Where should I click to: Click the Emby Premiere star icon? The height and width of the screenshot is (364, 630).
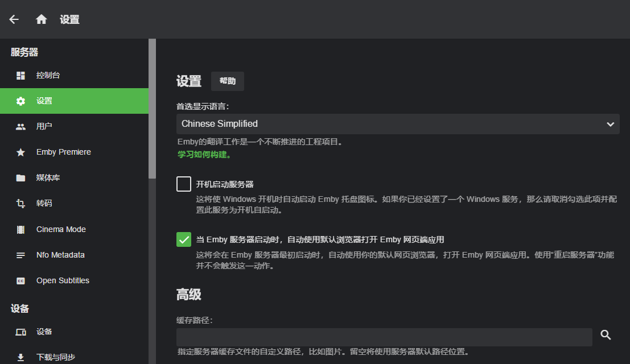21,151
